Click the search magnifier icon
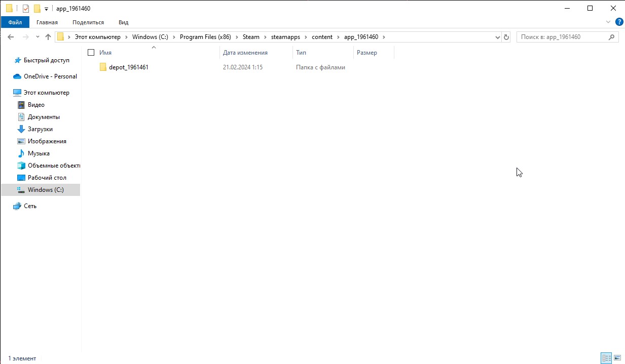Viewport: 625px width, 364px height. point(611,37)
